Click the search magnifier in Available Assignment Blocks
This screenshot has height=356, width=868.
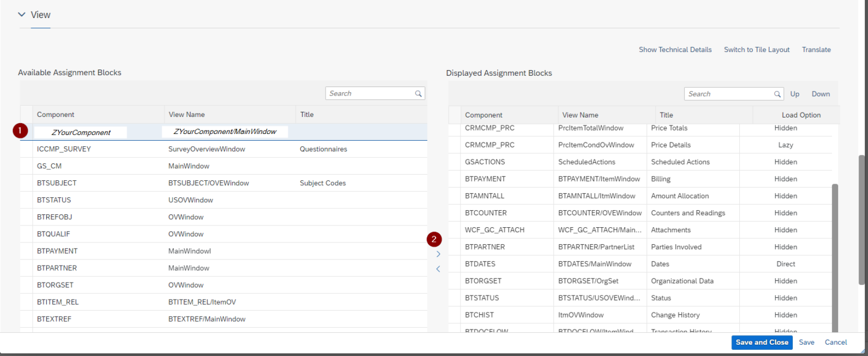(418, 93)
